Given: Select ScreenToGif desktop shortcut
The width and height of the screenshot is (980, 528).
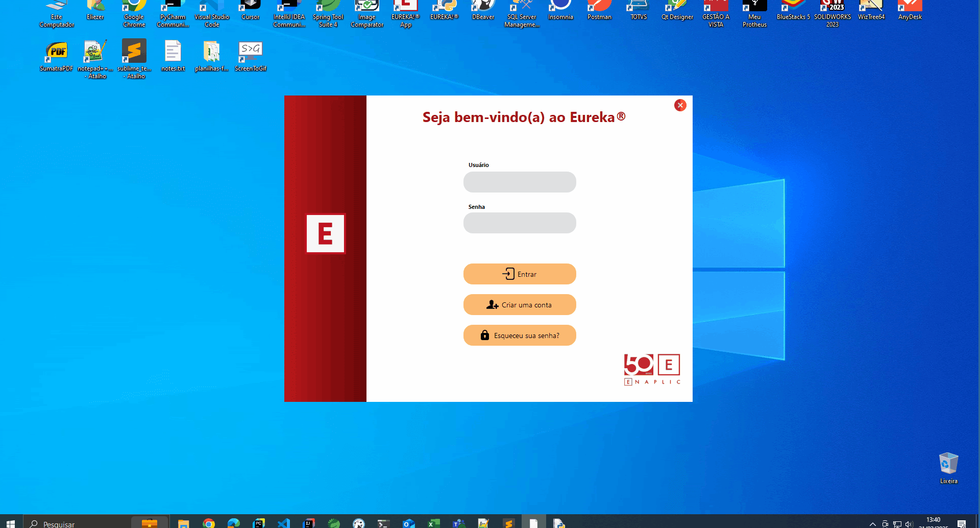Looking at the screenshot, I should (x=250, y=56).
